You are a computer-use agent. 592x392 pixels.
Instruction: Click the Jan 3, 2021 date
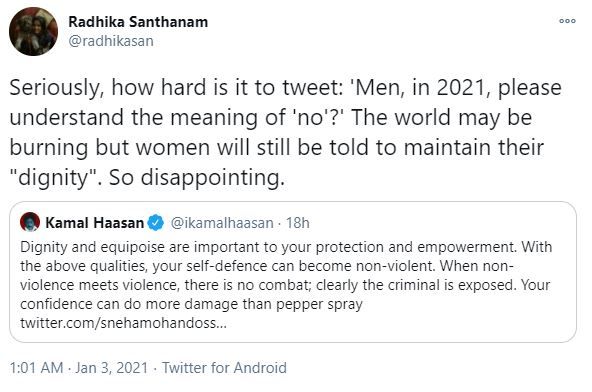point(111,367)
